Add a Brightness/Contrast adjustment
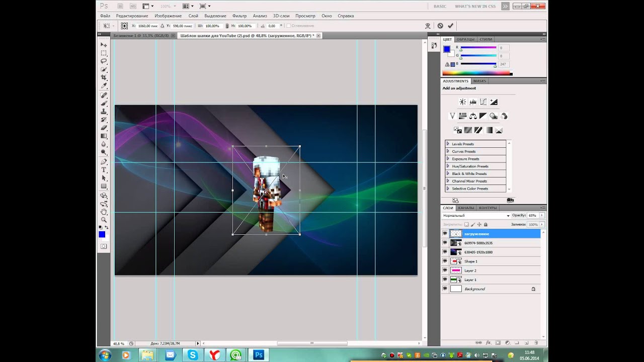Image resolution: width=644 pixels, height=362 pixels. pos(462,102)
